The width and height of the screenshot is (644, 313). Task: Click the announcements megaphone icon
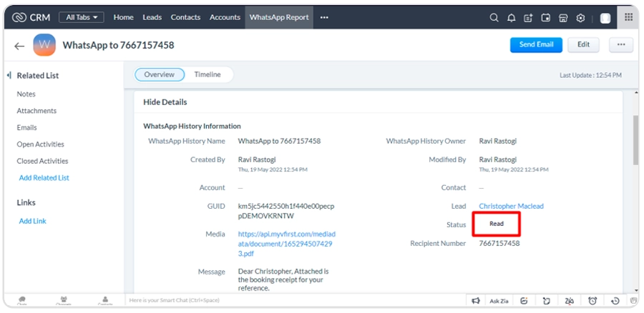point(475,301)
